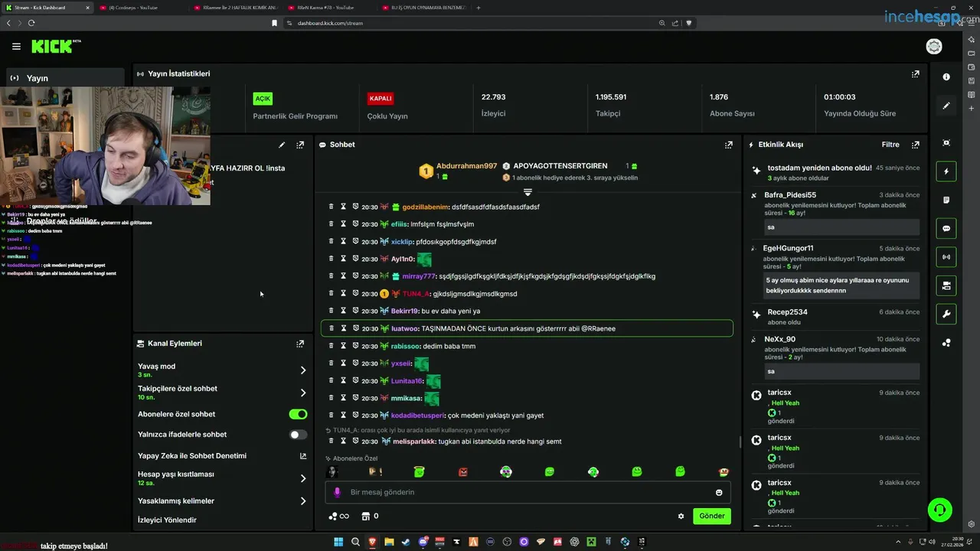Focus the Bir mesaj gönderin field
This screenshot has height=551, width=980.
point(528,492)
